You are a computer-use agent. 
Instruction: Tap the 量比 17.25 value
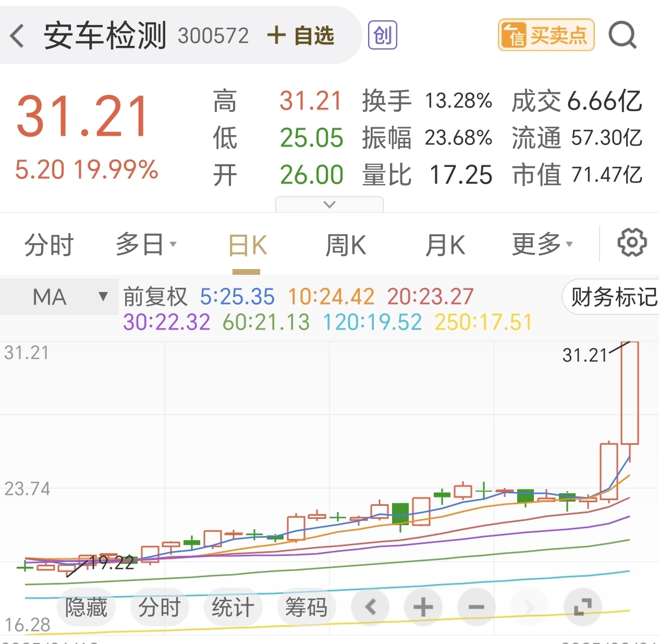click(x=461, y=175)
